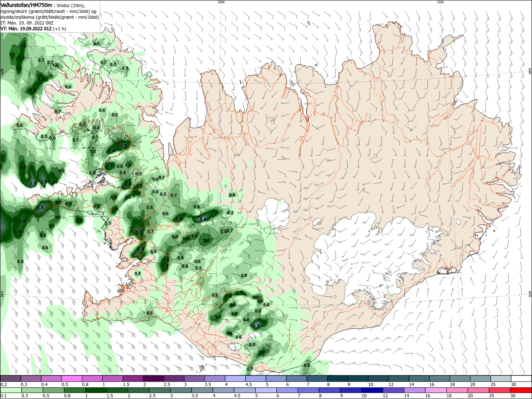Screen dimensions: 532x399
Task: Select the royal blue 9 swatch in bottom legend row
Action: pyautogui.click(x=350, y=391)
